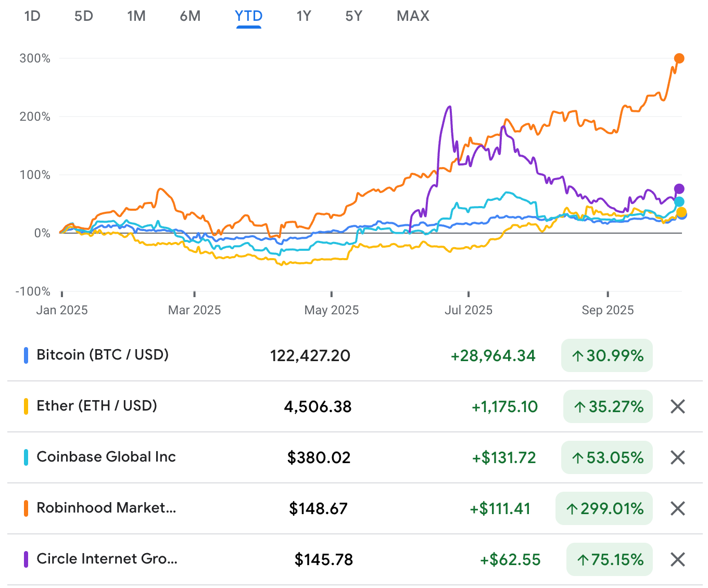Viewport: 708px width, 588px height.
Task: Click the 200% y-axis label
Action: 35,117
